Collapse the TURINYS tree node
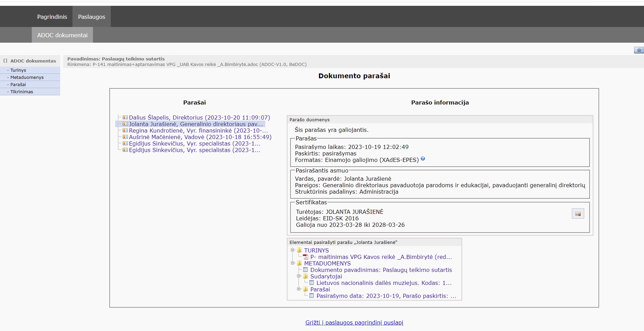 coord(293,250)
